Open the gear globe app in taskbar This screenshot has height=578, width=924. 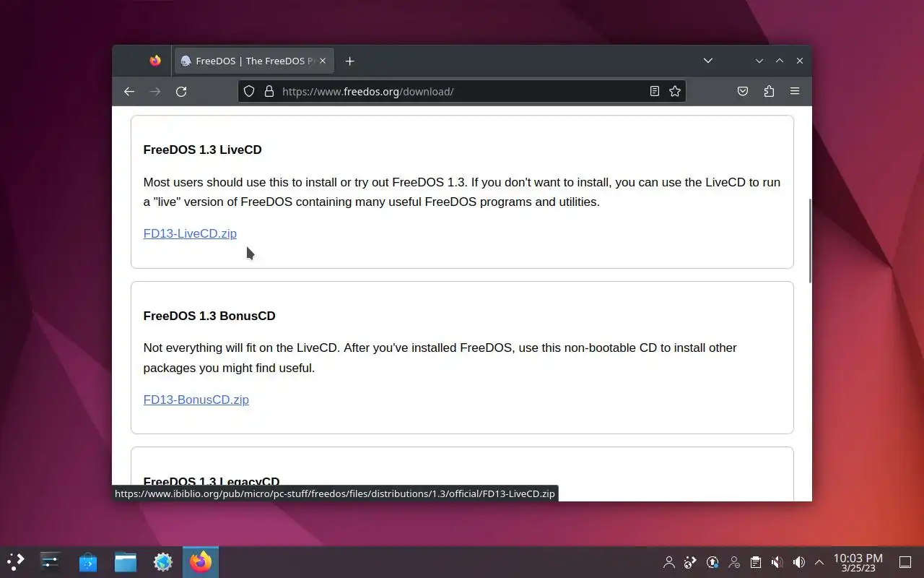pyautogui.click(x=163, y=561)
